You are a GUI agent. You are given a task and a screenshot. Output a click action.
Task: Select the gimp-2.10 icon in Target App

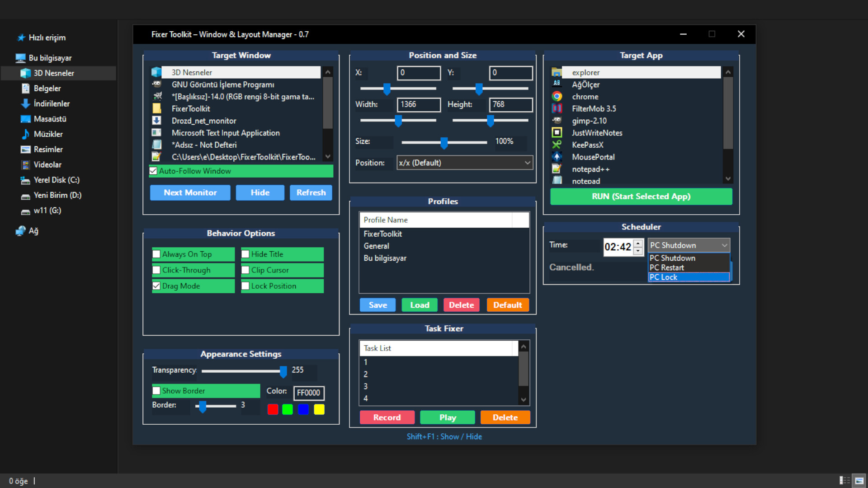click(x=557, y=121)
